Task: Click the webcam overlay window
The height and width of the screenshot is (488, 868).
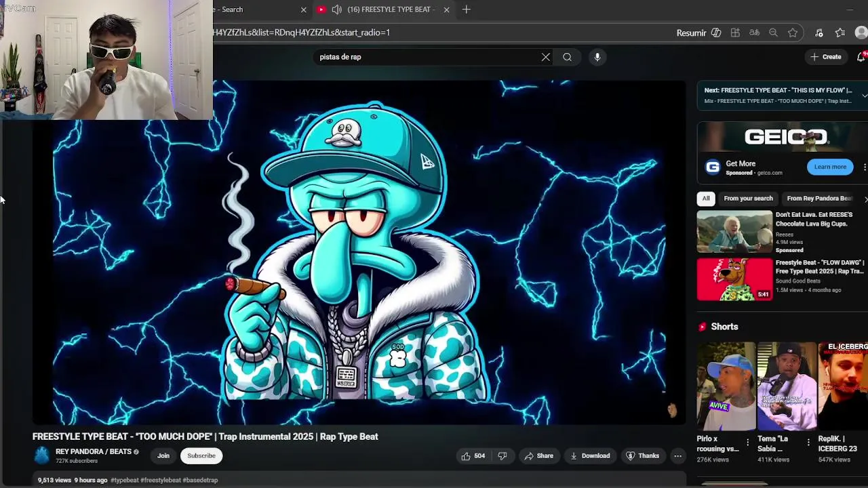Action: [106, 60]
